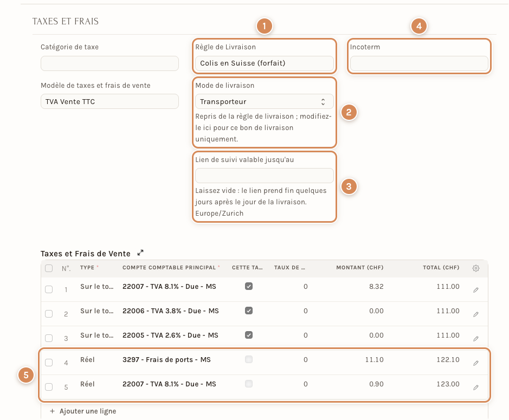Click 22005 - TVA 2.6% - Due - MS

[170, 335]
